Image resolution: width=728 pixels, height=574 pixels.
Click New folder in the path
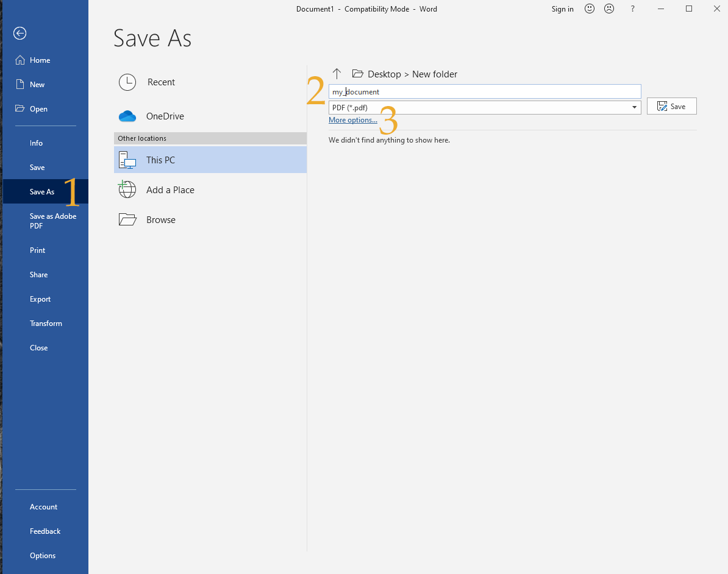pyautogui.click(x=435, y=74)
